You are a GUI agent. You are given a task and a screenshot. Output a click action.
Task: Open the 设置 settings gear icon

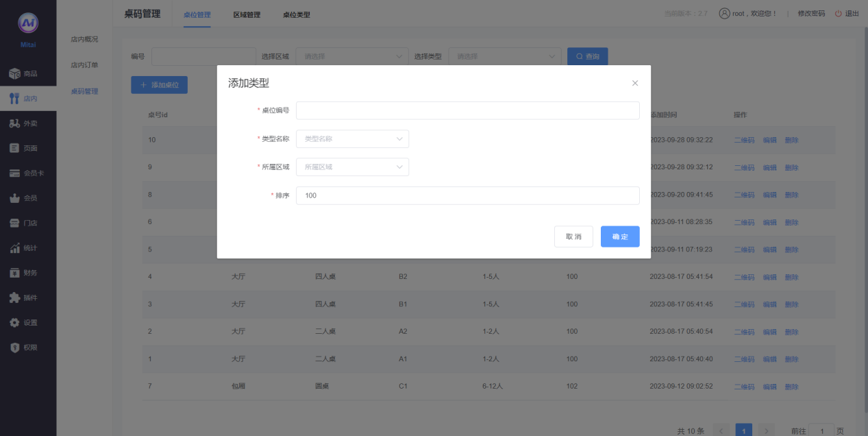coord(14,322)
